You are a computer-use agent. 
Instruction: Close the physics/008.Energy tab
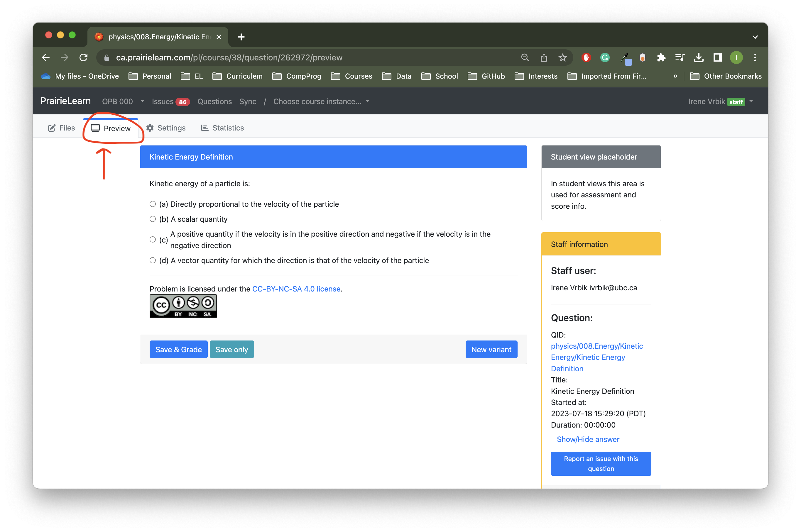pos(219,37)
